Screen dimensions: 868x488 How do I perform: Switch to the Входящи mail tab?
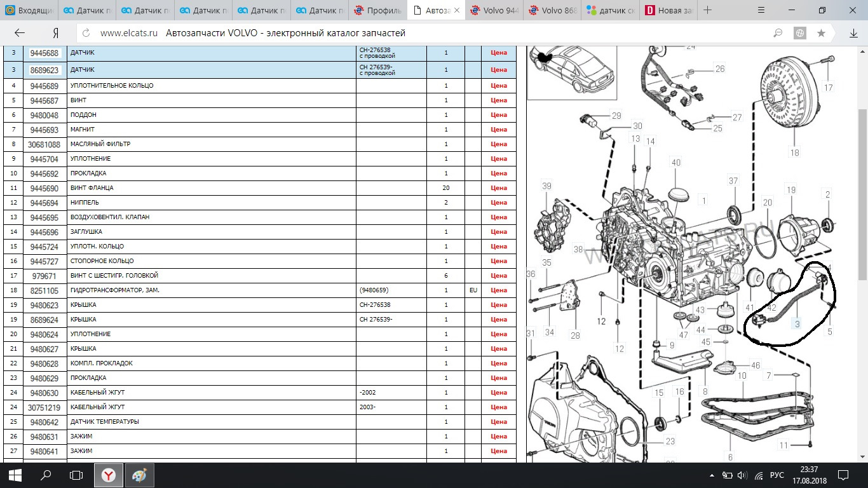pos(29,10)
